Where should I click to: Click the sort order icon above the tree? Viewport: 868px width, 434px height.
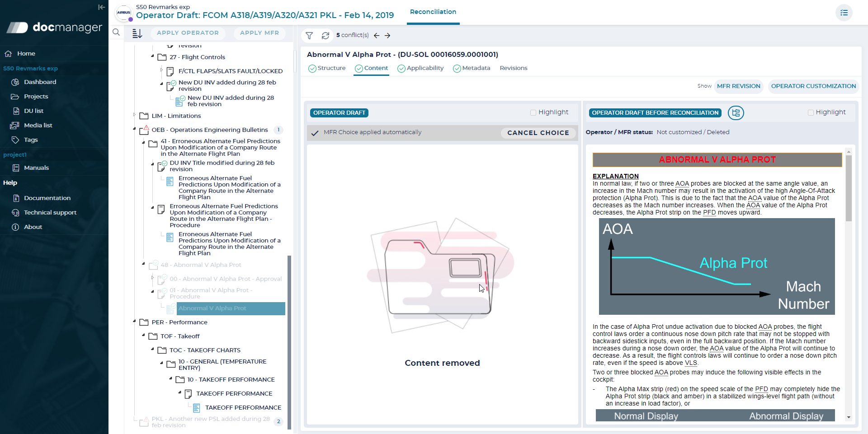pyautogui.click(x=137, y=33)
